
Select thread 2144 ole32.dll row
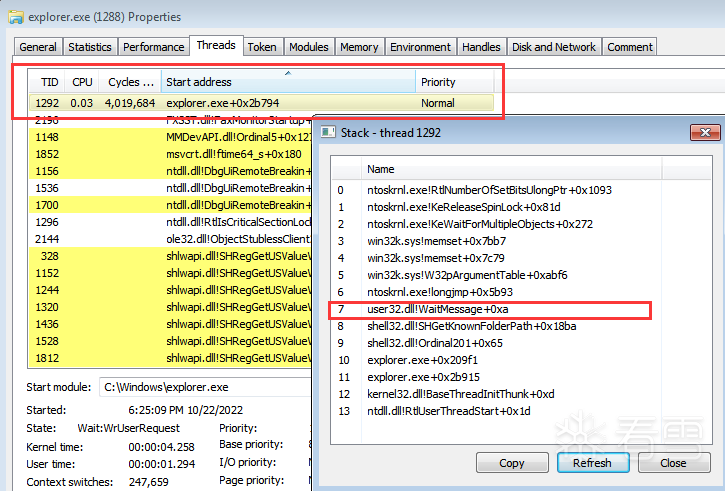point(170,239)
